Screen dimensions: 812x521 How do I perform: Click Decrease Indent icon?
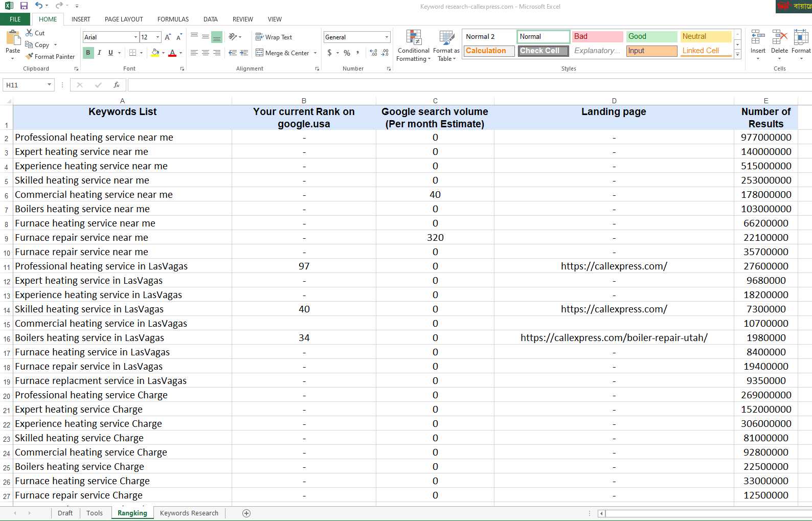click(x=233, y=53)
